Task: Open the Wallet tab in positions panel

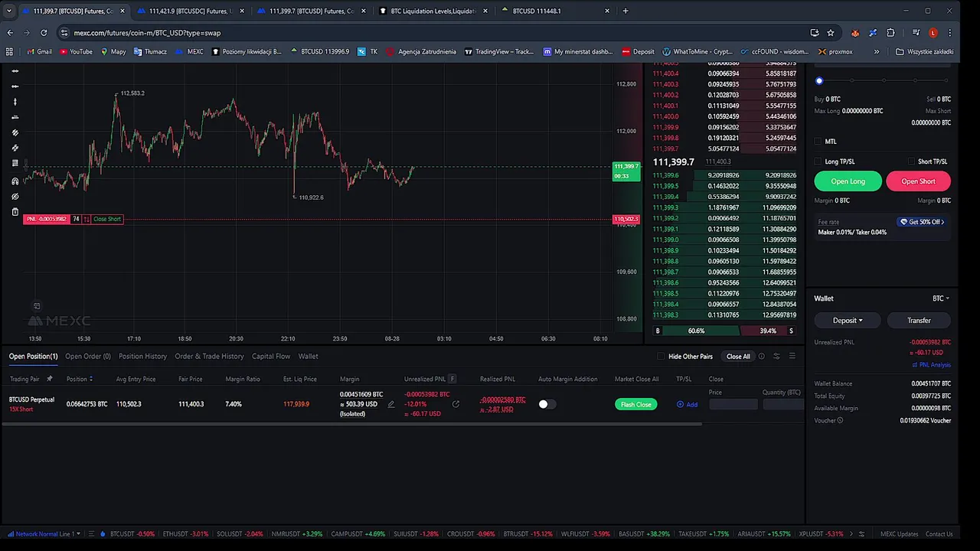Action: point(308,356)
